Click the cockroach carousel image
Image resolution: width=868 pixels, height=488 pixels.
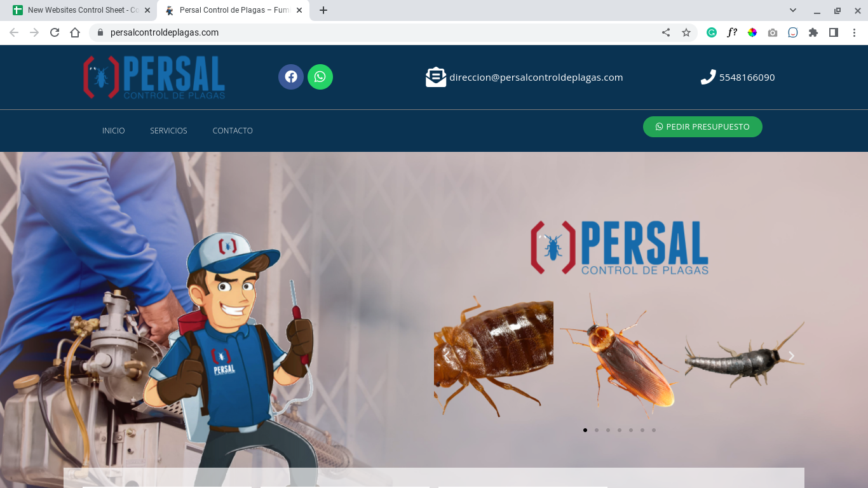coord(619,356)
